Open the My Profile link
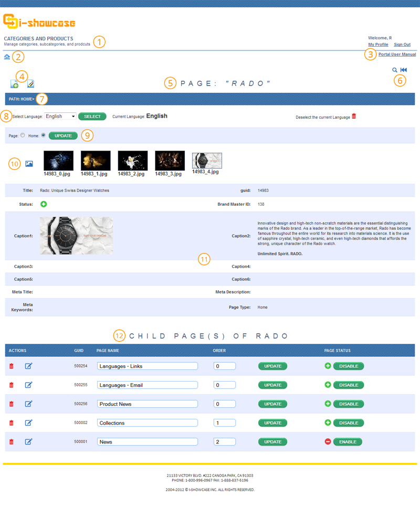The height and width of the screenshot is (507, 420). pos(378,45)
